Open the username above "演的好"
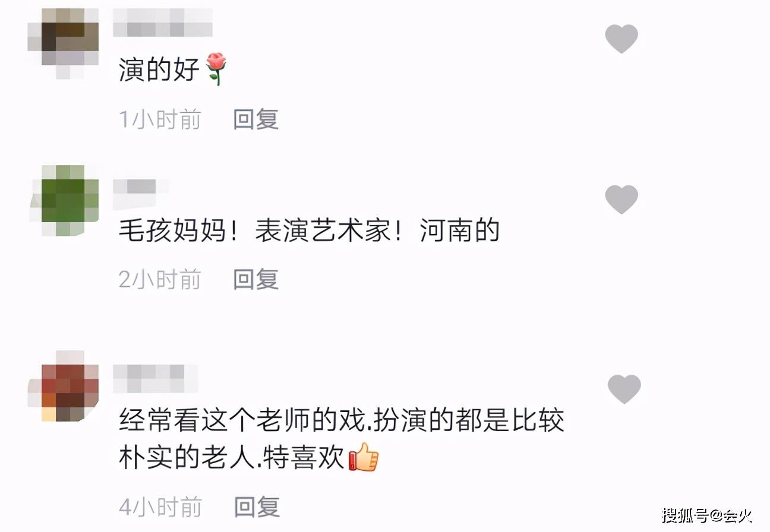 point(163,21)
